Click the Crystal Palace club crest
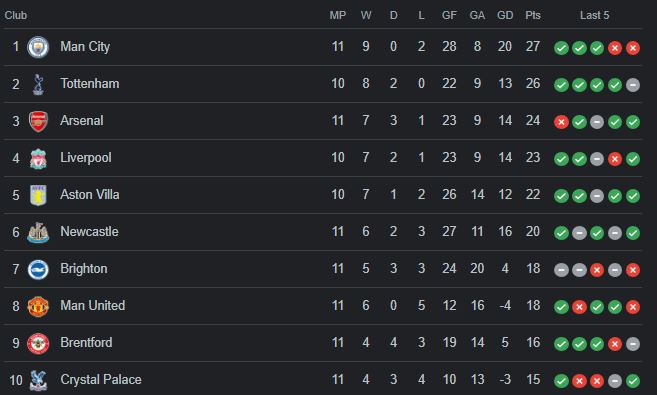Viewport: 657px width, 395px height. (x=38, y=380)
